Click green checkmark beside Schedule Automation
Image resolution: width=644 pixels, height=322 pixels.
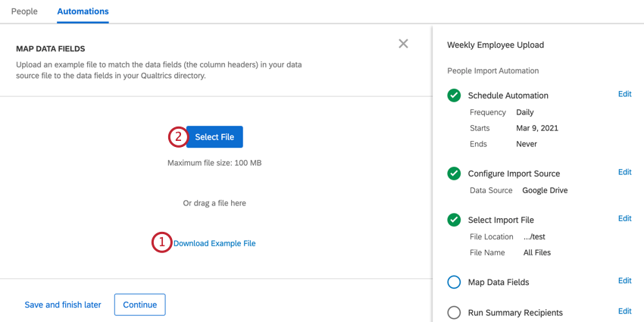point(454,95)
